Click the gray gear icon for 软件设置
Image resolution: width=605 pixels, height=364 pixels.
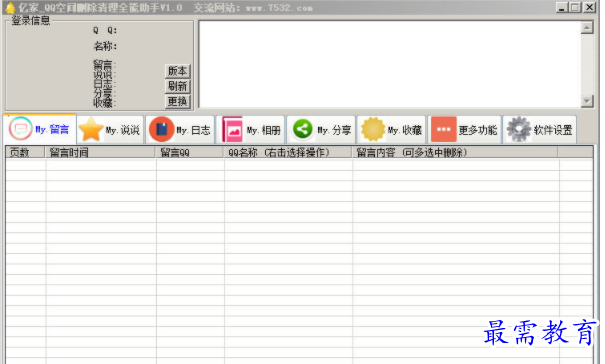[x=519, y=129]
